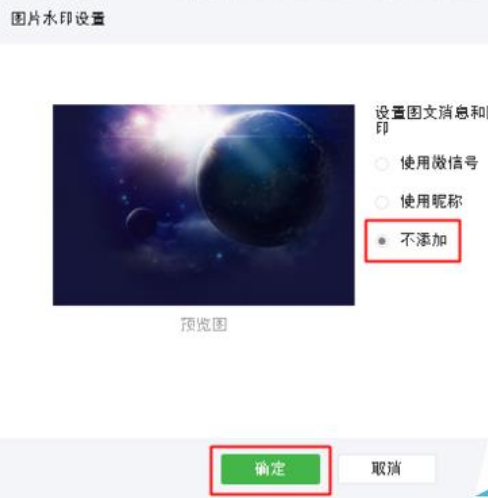
Task: Click the small moon in the preview
Action: 141,222
